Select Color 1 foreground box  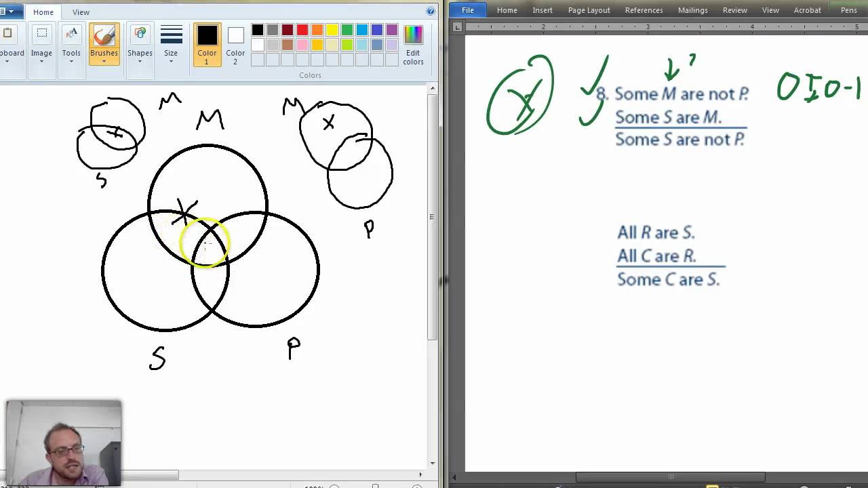click(x=207, y=45)
